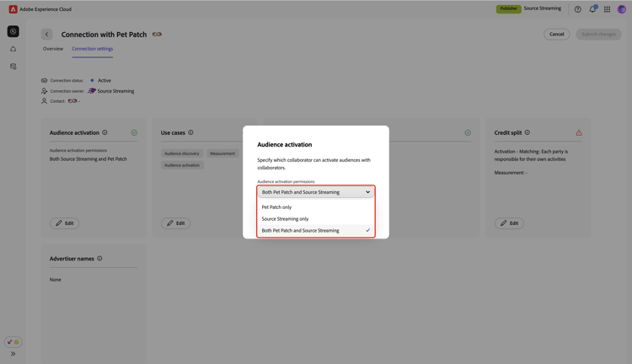
Task: Click the connection status icon
Action: click(45, 81)
